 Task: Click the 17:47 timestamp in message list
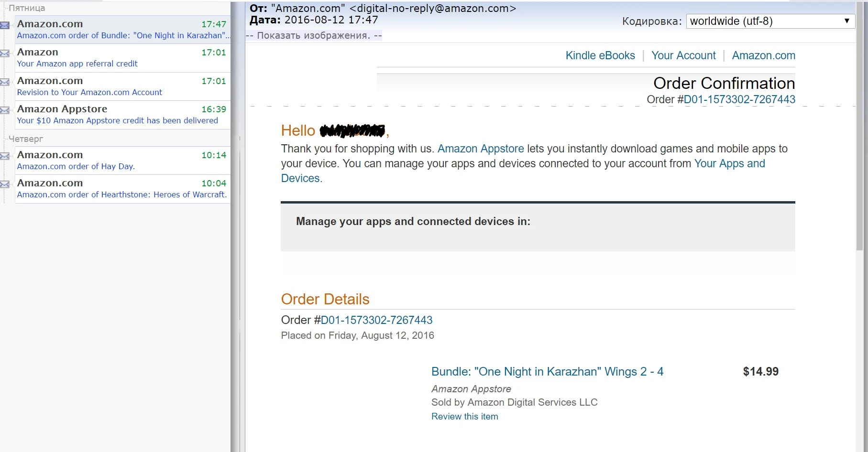(214, 24)
